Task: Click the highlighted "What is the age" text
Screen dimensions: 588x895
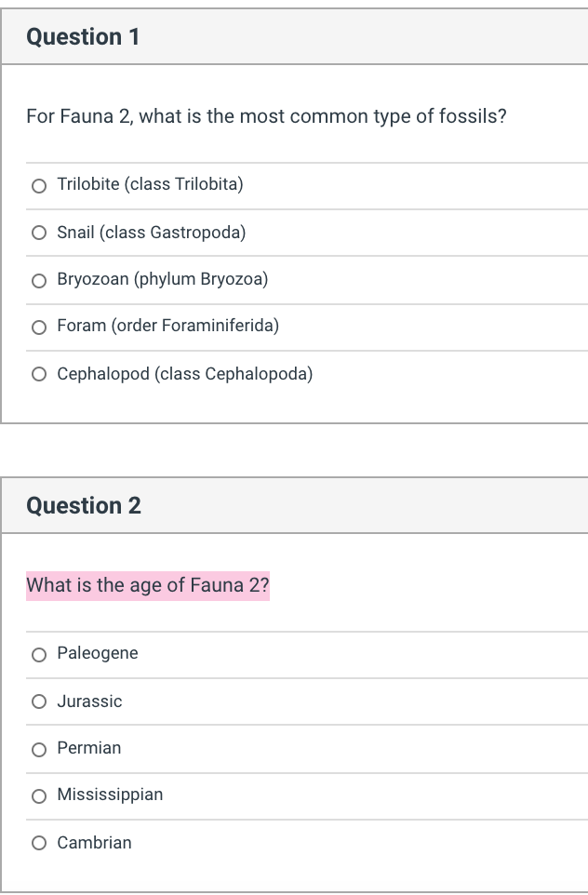Action: (148, 585)
